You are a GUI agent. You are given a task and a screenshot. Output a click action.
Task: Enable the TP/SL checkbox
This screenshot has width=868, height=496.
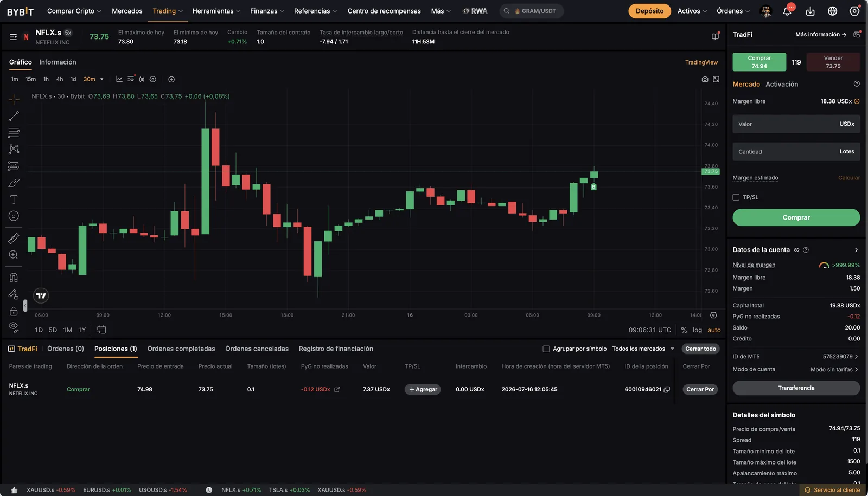point(736,197)
